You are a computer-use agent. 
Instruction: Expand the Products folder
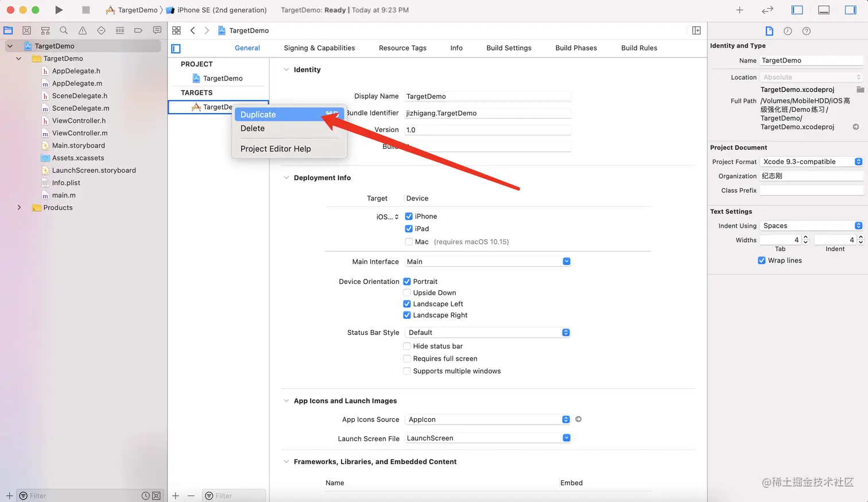[x=19, y=208]
